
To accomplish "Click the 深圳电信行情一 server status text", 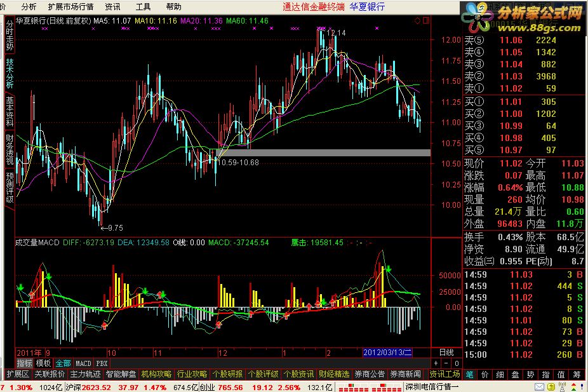I will pyautogui.click(x=432, y=387).
